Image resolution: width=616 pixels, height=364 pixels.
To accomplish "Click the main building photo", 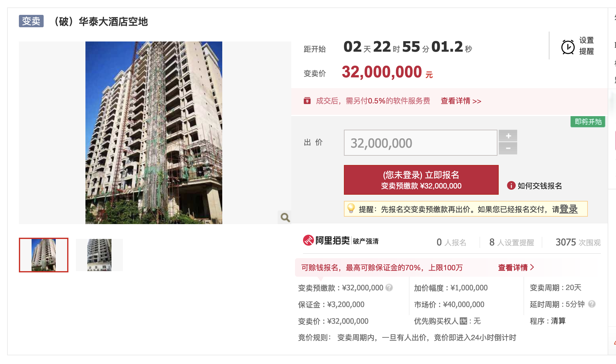I will 154,132.
